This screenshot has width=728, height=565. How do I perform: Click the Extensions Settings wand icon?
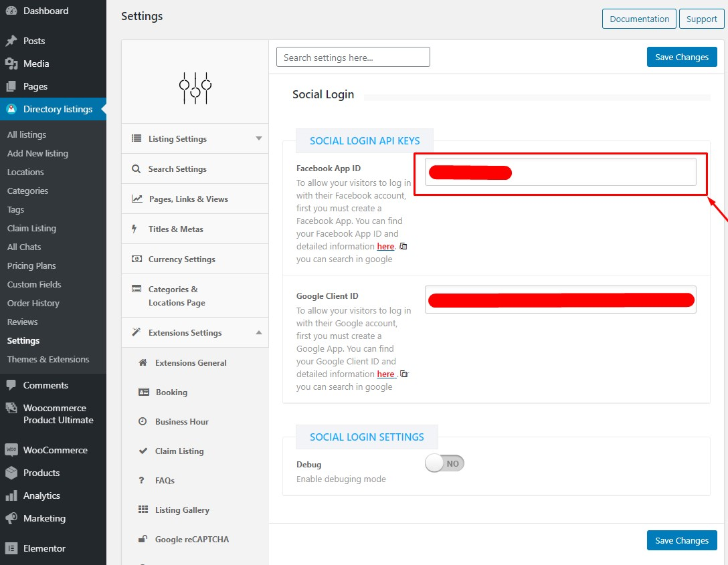[x=136, y=332]
